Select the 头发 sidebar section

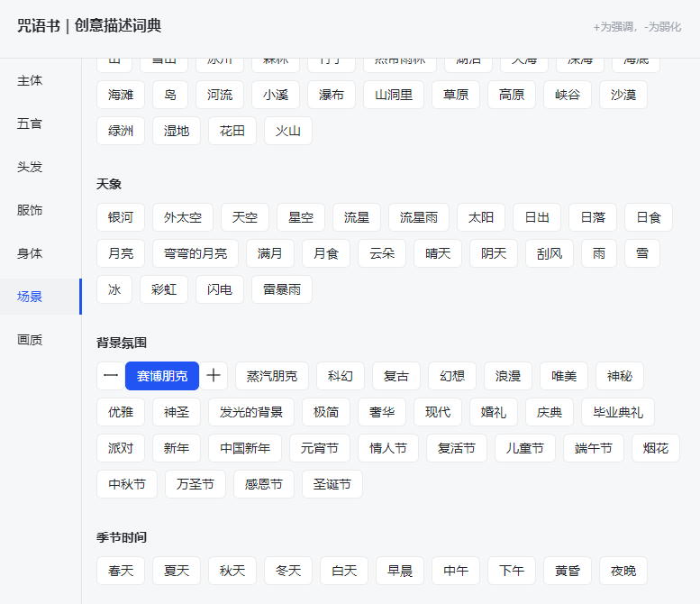tap(30, 167)
